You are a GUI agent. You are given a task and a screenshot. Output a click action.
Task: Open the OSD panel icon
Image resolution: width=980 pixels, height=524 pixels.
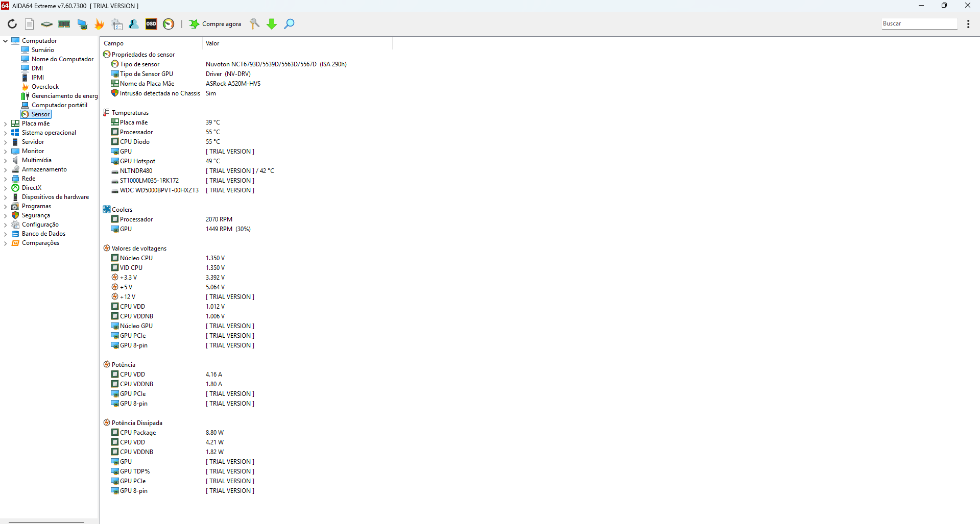click(151, 24)
